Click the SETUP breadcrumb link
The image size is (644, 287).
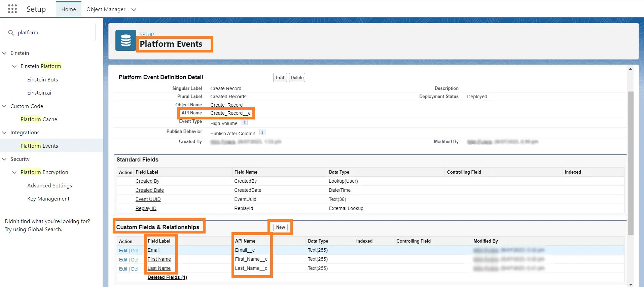click(147, 34)
